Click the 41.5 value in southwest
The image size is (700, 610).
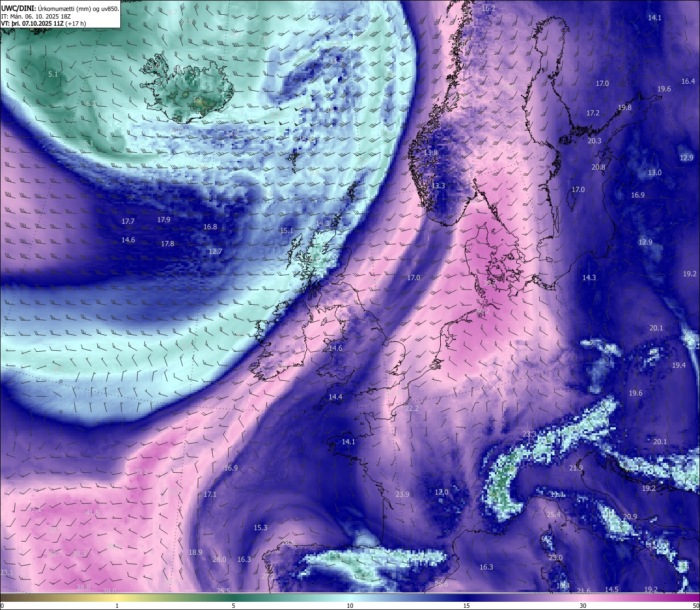tap(92, 513)
